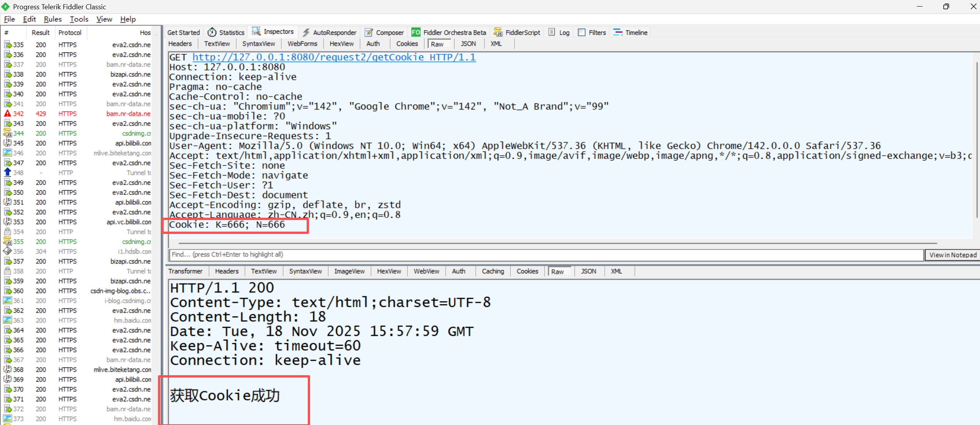Toggle the Filters checkbox

pyautogui.click(x=582, y=32)
